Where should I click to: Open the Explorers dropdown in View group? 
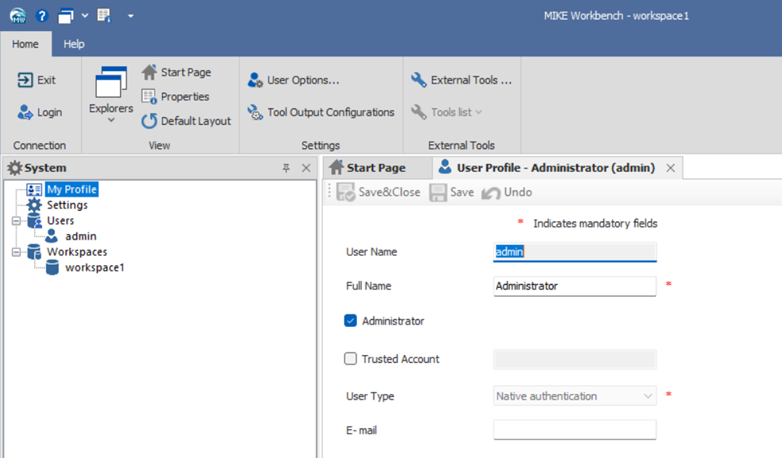111,95
